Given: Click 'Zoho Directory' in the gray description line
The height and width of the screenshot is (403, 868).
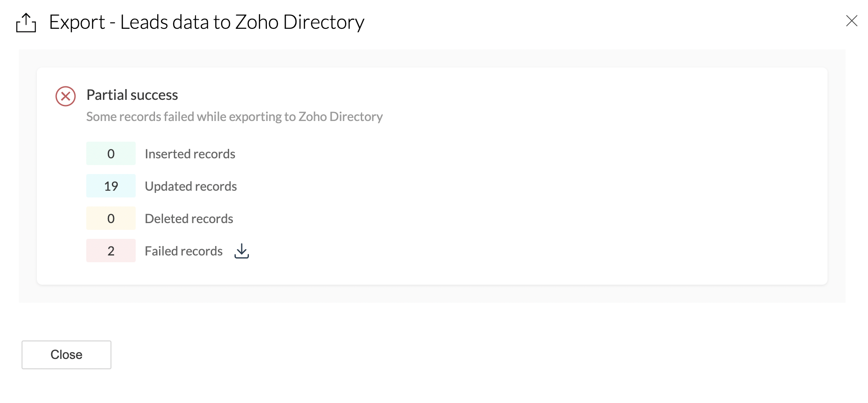Looking at the screenshot, I should click(x=341, y=116).
